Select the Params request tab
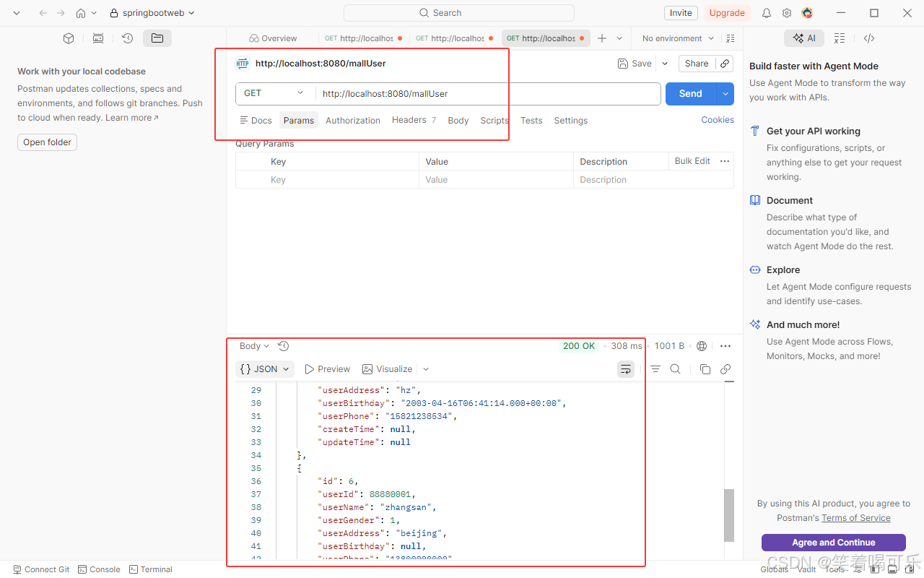 pyautogui.click(x=299, y=121)
